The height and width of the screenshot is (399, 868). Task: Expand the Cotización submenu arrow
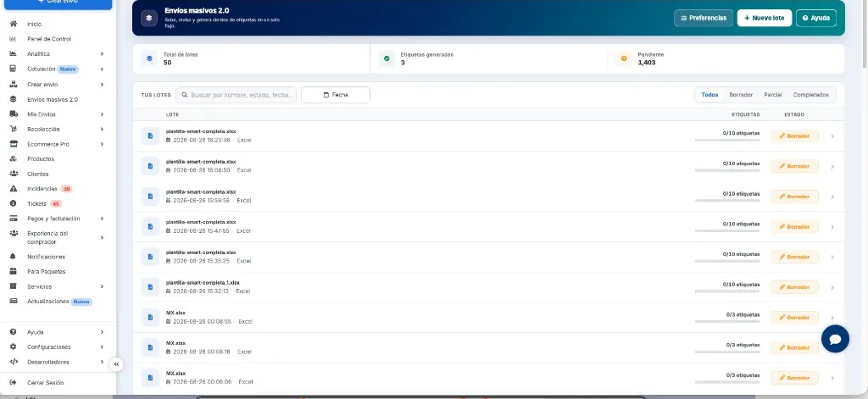click(x=102, y=69)
